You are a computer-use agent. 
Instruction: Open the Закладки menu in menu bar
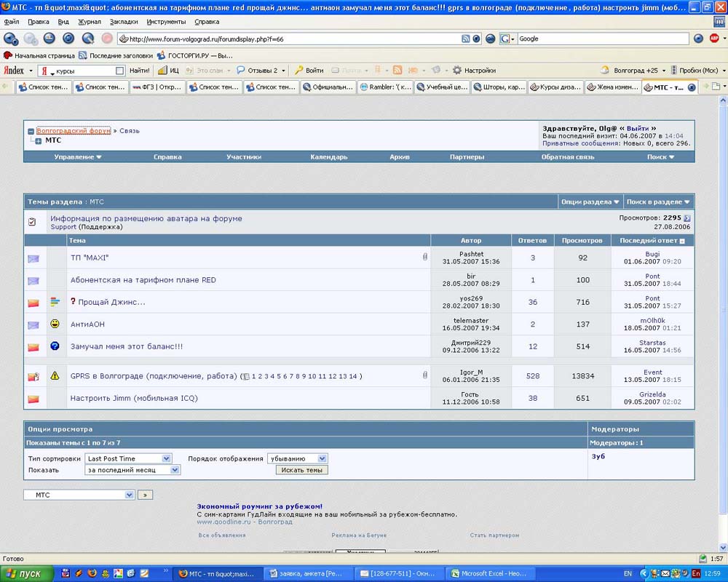pos(123,22)
